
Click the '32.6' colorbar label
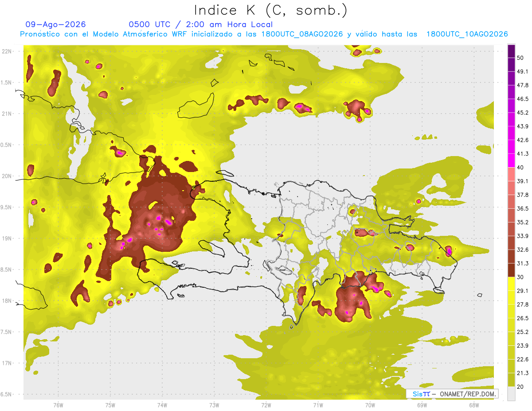pos(523,250)
